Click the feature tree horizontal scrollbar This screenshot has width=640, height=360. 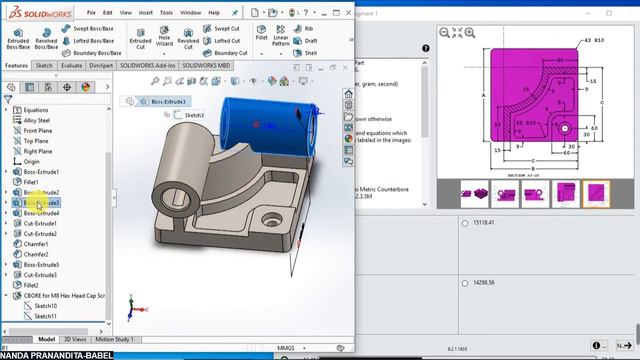click(48, 331)
